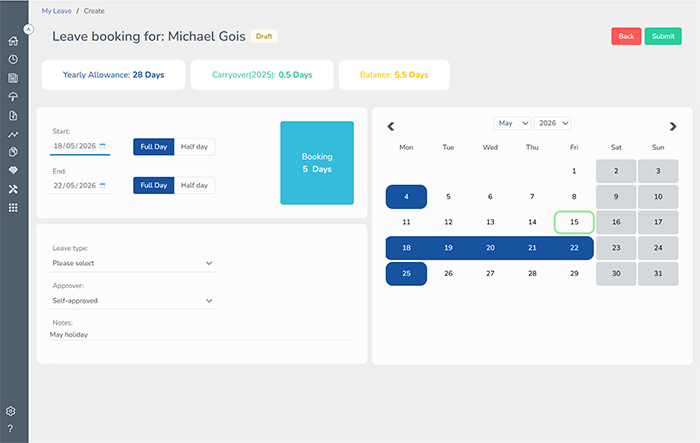Viewport: 700px width, 443px height.
Task: Click the Carryover(2025) 0.5 Days card
Action: [262, 75]
